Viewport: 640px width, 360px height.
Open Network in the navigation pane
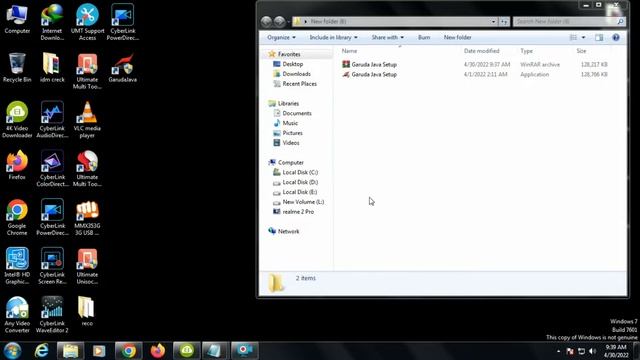click(x=288, y=231)
